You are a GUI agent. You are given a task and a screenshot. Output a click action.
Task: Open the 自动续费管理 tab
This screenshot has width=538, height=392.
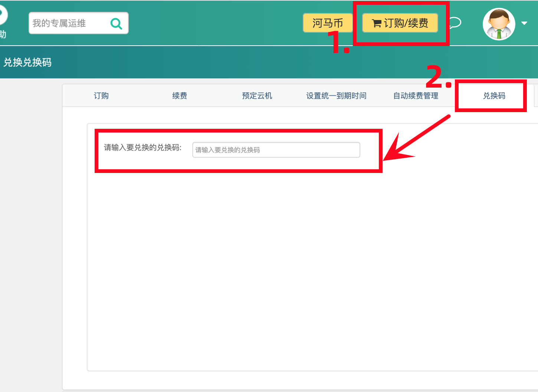coord(416,96)
